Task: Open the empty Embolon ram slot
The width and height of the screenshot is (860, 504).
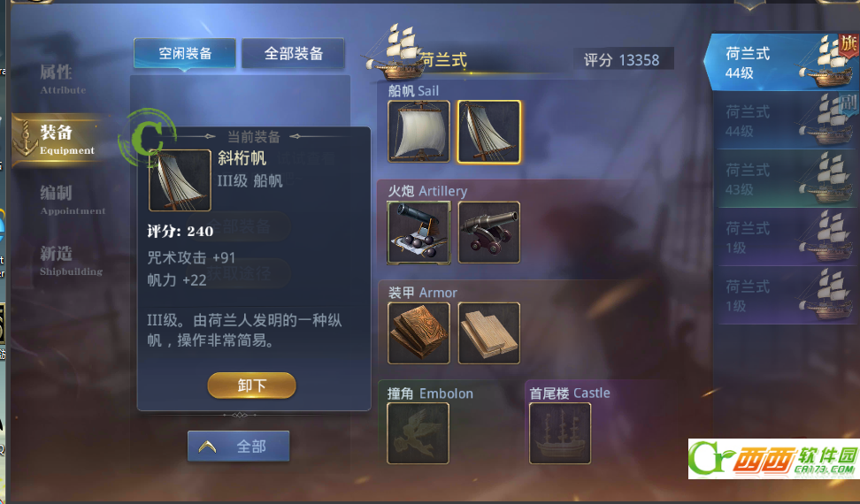Action: pos(418,433)
